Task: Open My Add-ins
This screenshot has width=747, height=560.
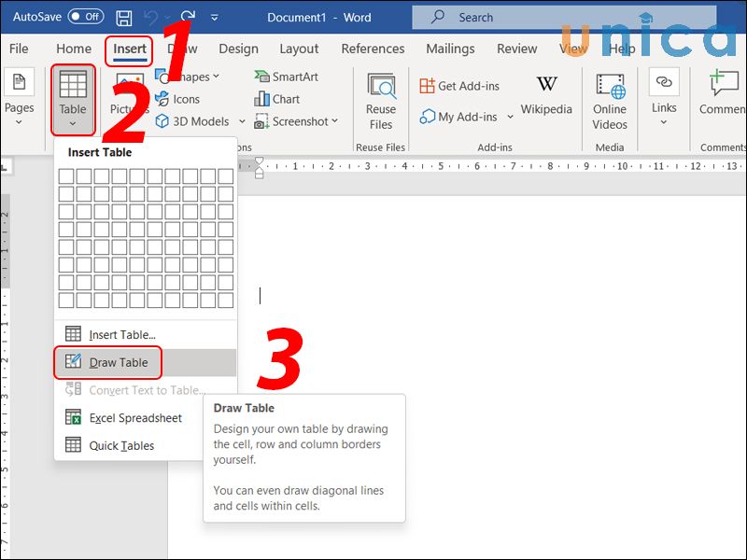Action: pos(458,117)
